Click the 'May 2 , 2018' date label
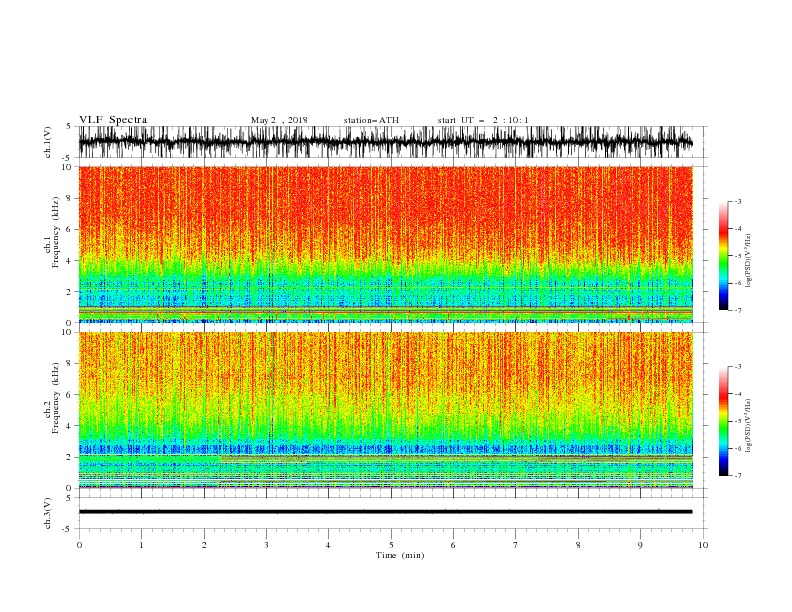Viewport: 792px width, 612px height. (279, 120)
